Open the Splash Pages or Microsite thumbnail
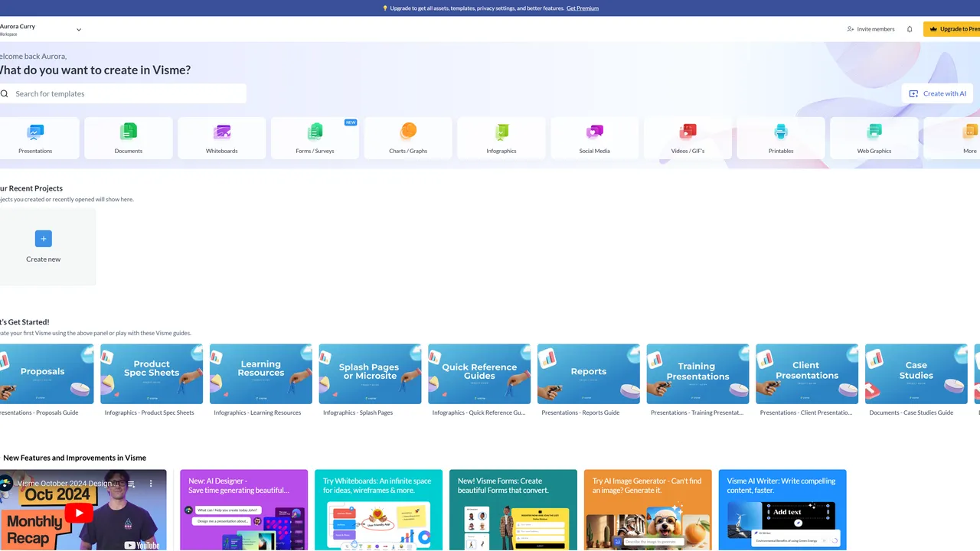Image resolution: width=980 pixels, height=551 pixels. click(371, 373)
